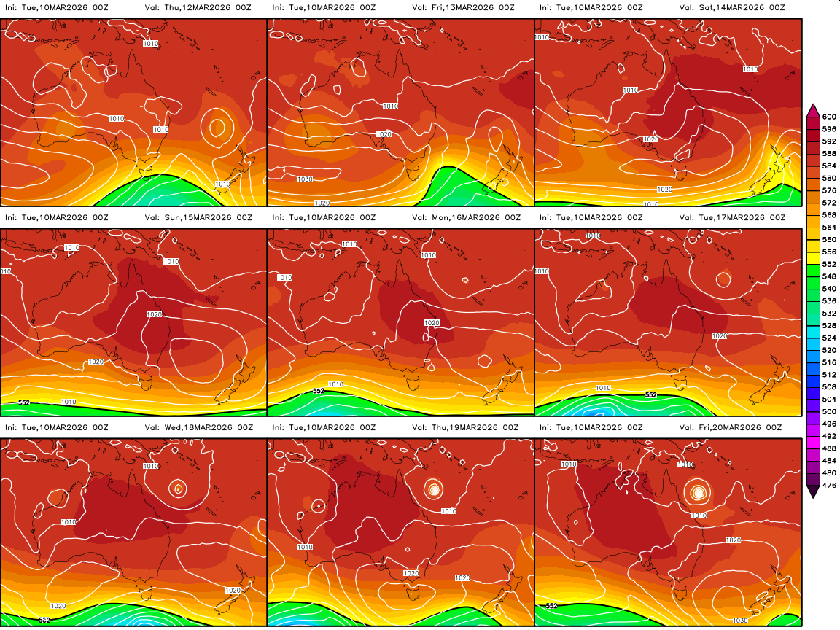Click the Val: Fri,20MAR2026 00Z header

click(x=733, y=427)
